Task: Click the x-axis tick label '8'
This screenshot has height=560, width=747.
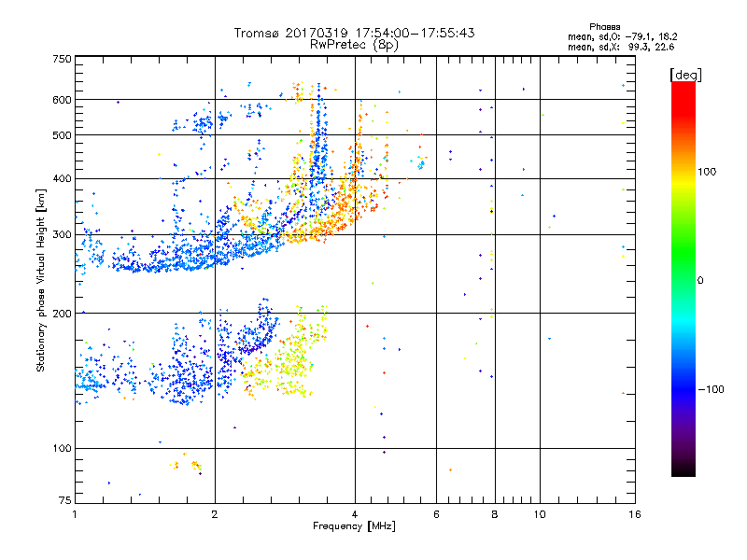Action: click(x=495, y=514)
